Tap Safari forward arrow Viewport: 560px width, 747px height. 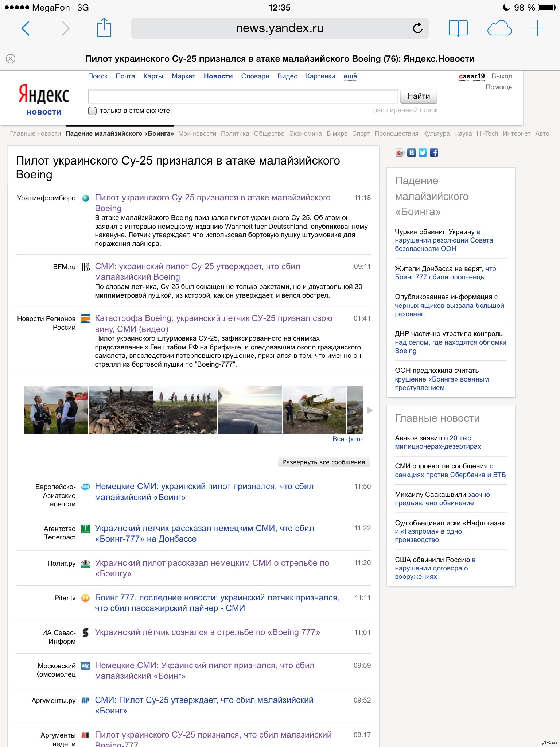(66, 28)
